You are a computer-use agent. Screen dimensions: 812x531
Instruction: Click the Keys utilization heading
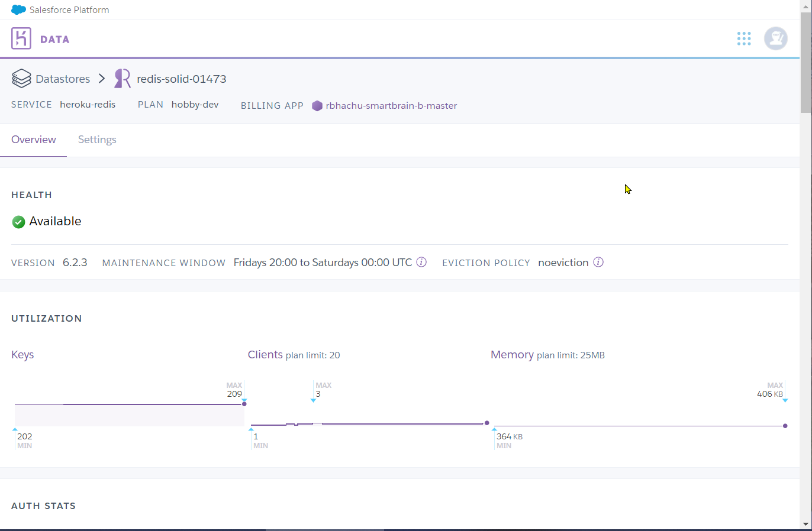[22, 355]
